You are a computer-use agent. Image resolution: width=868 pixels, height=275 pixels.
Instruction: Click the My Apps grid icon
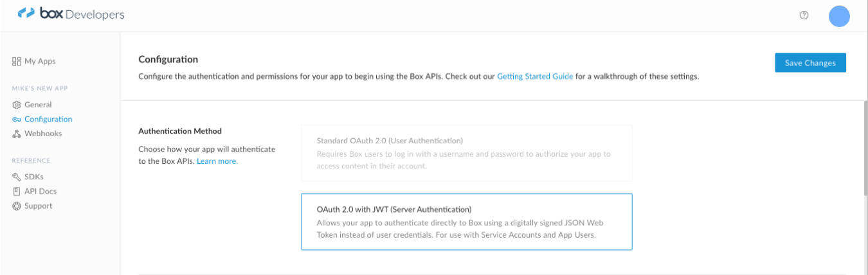[x=17, y=62]
